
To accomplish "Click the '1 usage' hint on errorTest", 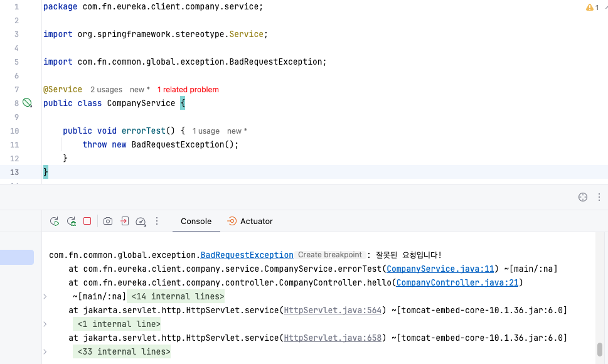I will tap(206, 131).
